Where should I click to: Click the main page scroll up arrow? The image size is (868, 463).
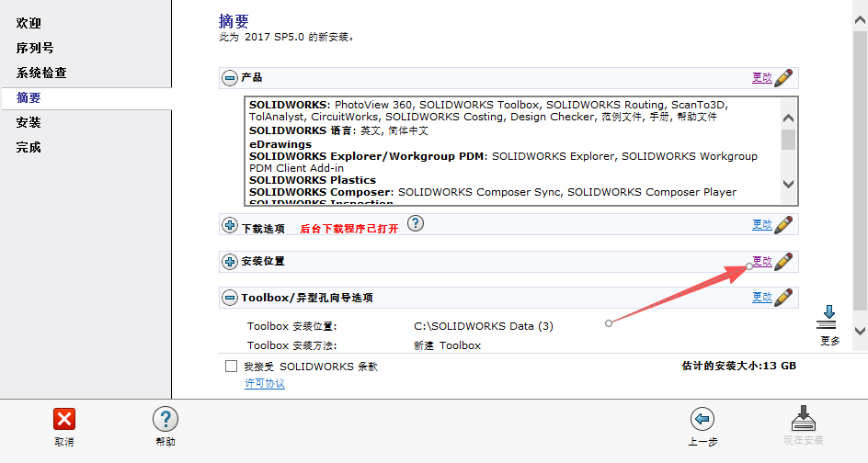(861, 20)
